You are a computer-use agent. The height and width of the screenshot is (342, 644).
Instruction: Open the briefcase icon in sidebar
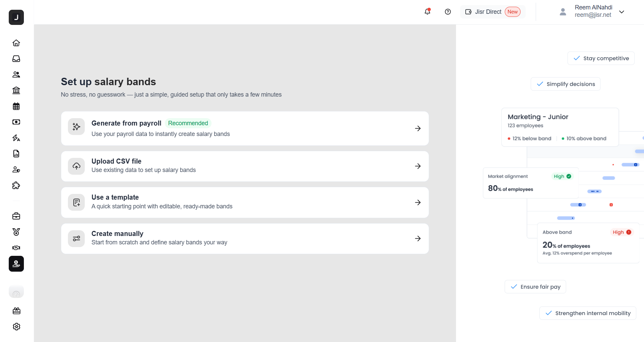(x=16, y=216)
